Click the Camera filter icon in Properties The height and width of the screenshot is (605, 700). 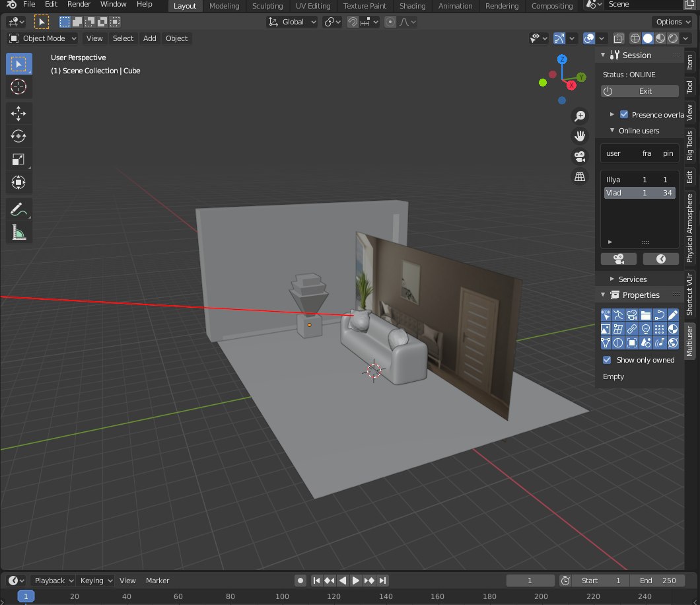click(632, 315)
